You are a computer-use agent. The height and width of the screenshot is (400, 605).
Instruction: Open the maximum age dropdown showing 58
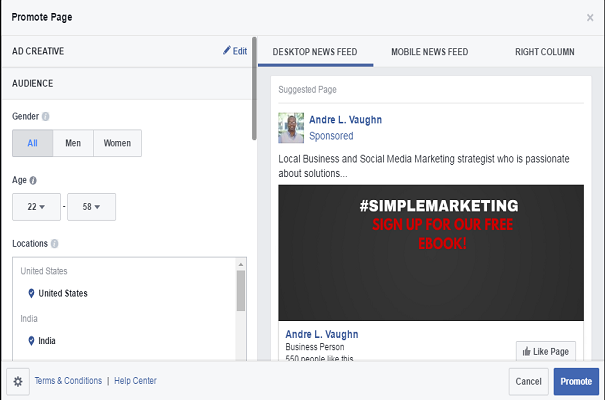[91, 207]
